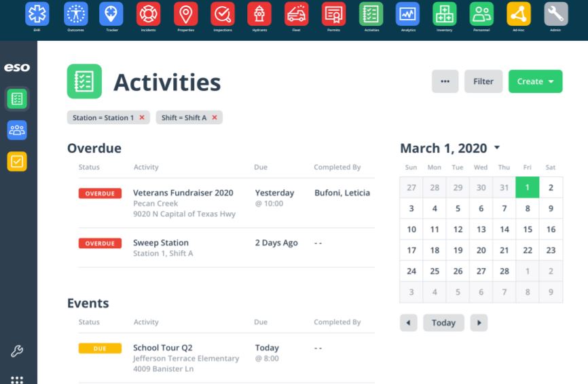Click the Filter button

pos(483,81)
